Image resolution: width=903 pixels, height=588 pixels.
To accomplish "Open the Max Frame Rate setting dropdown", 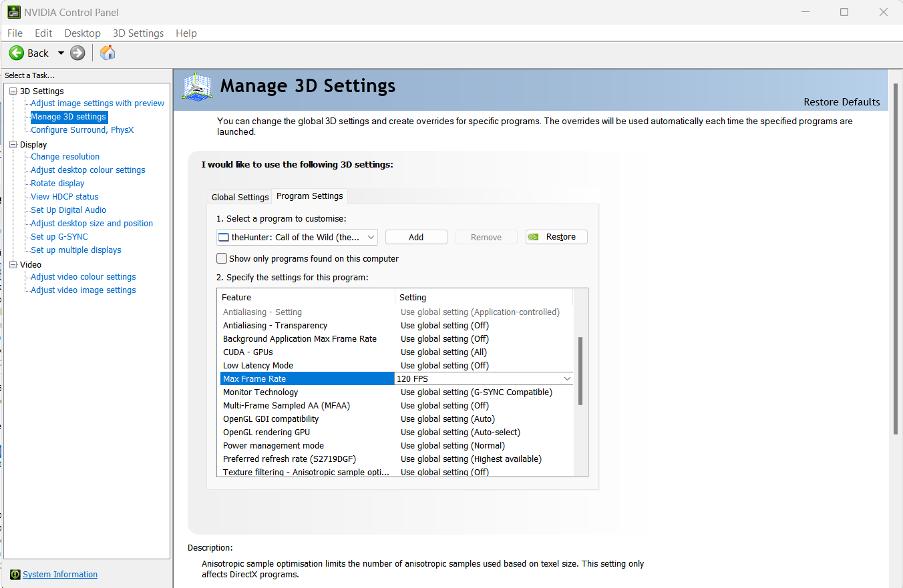I will 567,379.
